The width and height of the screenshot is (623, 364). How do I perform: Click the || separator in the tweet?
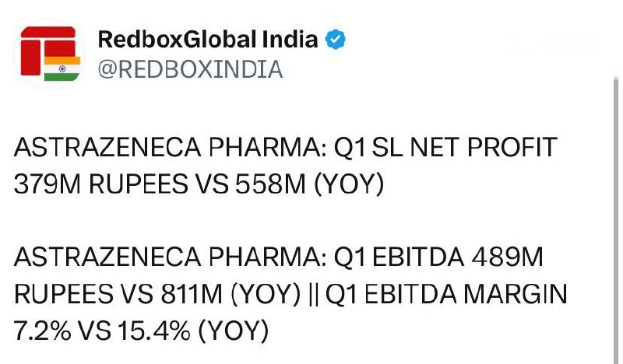click(x=313, y=294)
